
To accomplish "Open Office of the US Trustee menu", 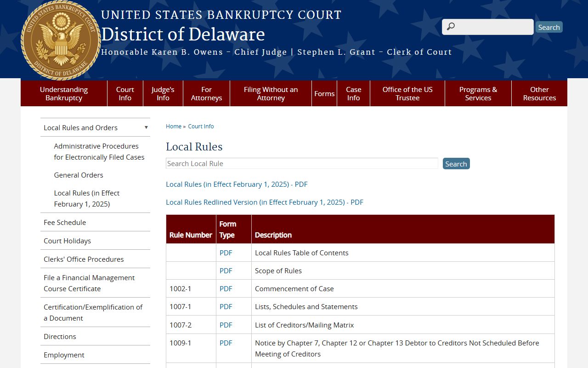I will (x=407, y=93).
